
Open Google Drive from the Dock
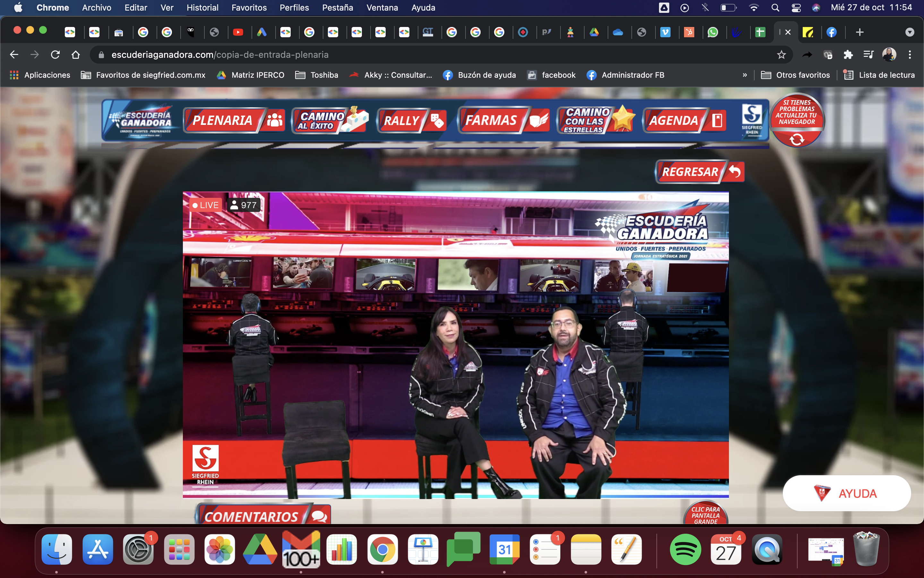point(260,549)
